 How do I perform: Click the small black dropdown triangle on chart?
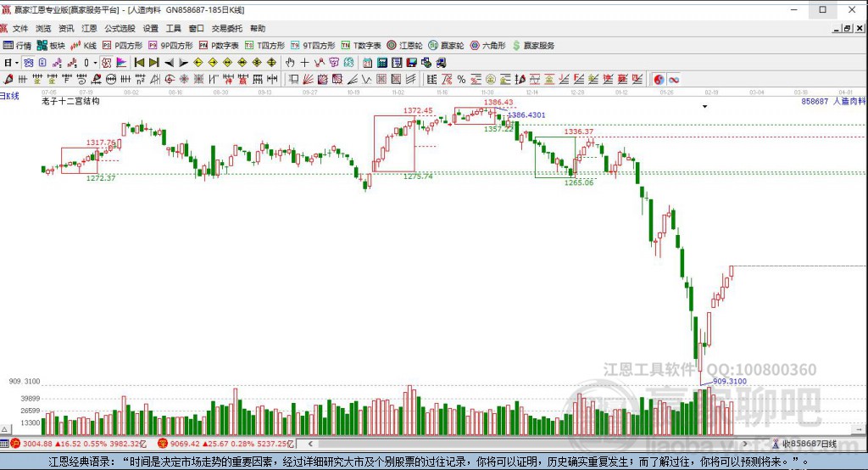(x=704, y=106)
